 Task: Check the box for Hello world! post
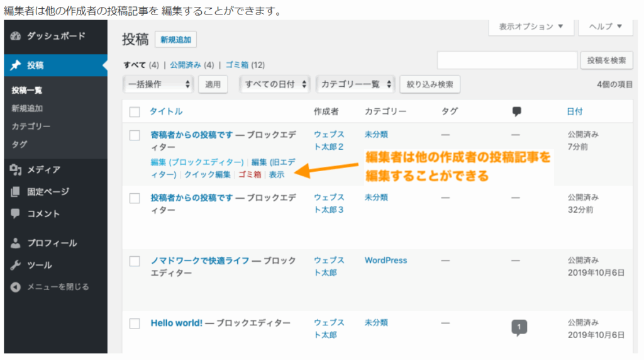pyautogui.click(x=134, y=323)
